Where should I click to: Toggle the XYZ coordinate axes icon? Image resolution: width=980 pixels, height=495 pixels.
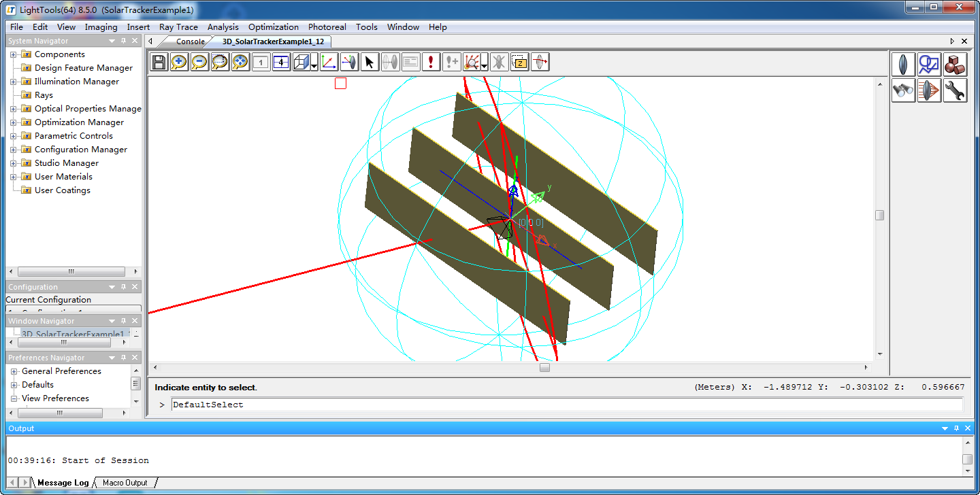point(329,63)
